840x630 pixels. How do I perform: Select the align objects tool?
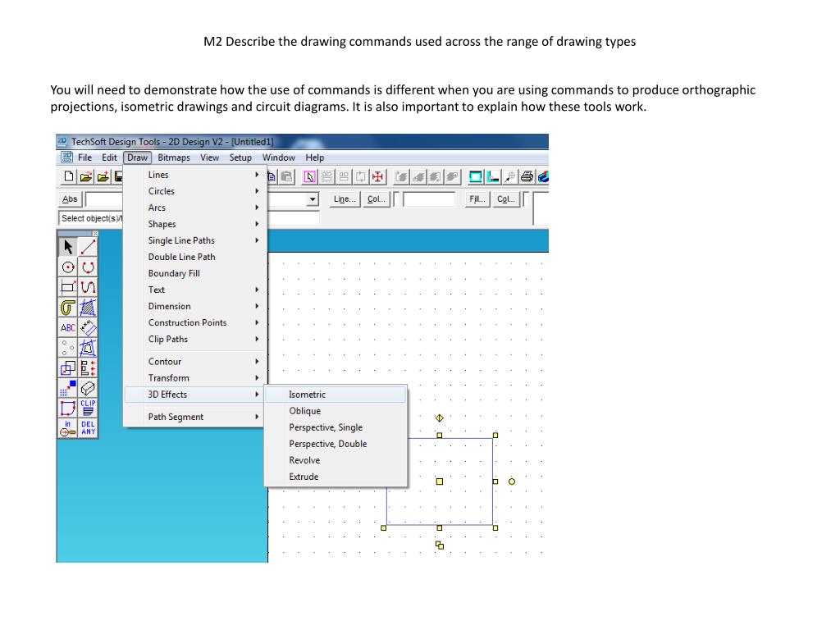pyautogui.click(x=88, y=368)
